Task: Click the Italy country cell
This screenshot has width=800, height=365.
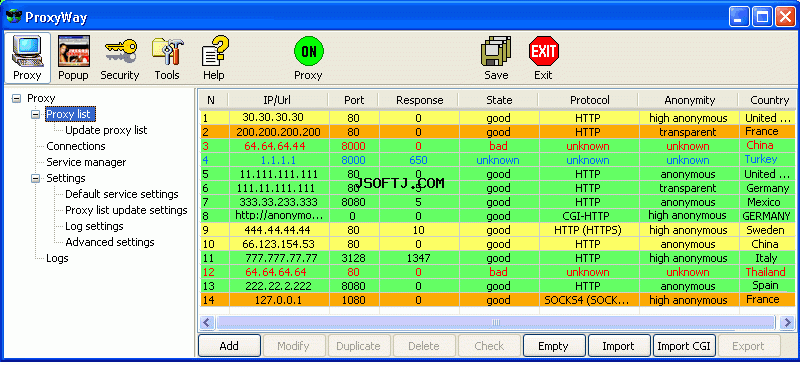Action: [766, 258]
